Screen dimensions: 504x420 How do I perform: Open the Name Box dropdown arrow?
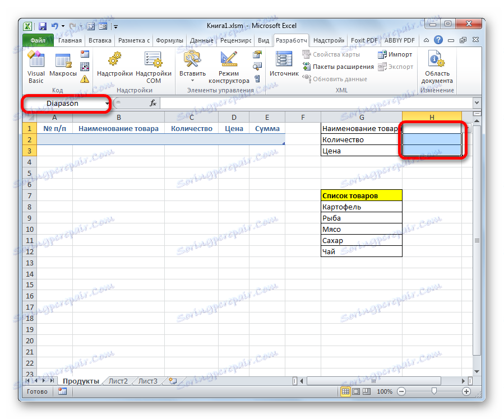pos(107,104)
